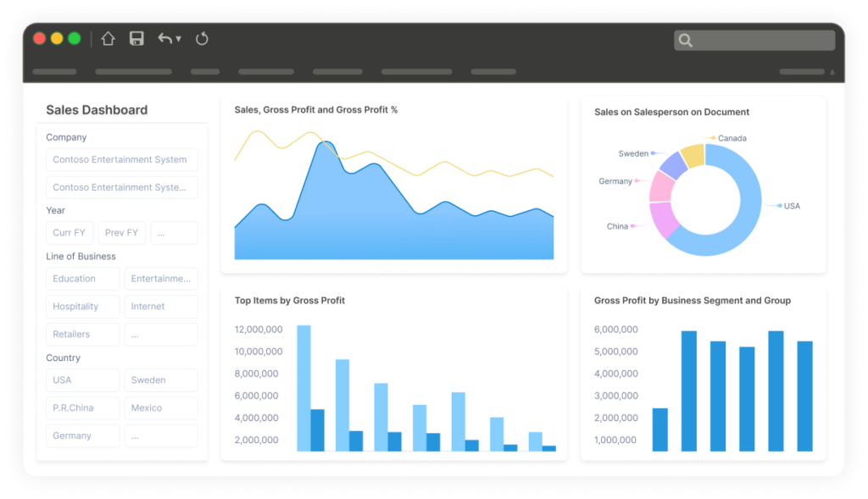Screen dimensions: 868x499
Task: Click the Sweden country filter
Action: pos(161,380)
